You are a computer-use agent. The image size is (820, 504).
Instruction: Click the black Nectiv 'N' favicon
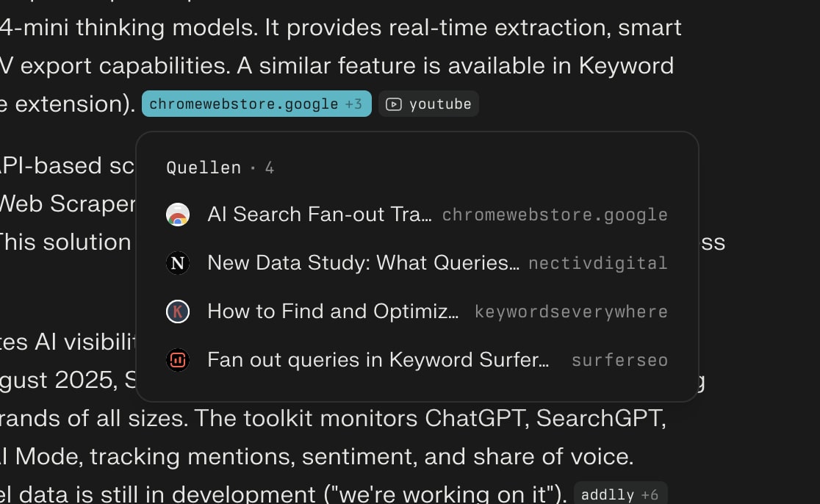(x=178, y=263)
